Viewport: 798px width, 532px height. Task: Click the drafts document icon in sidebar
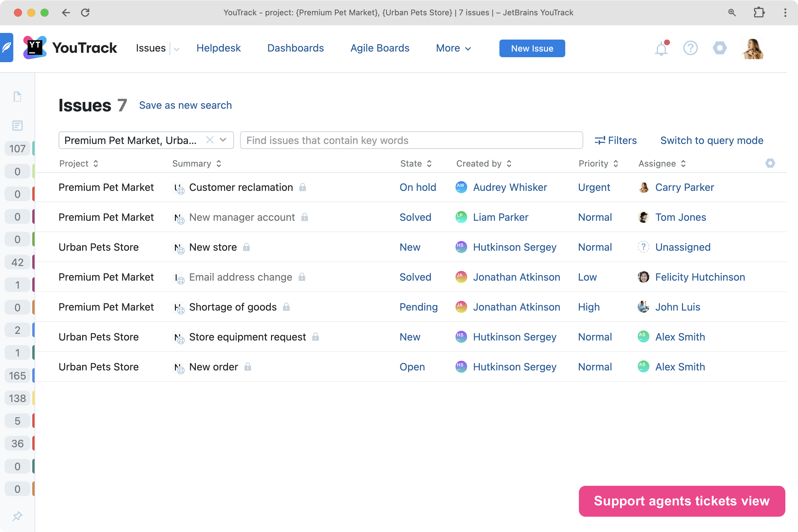click(17, 97)
